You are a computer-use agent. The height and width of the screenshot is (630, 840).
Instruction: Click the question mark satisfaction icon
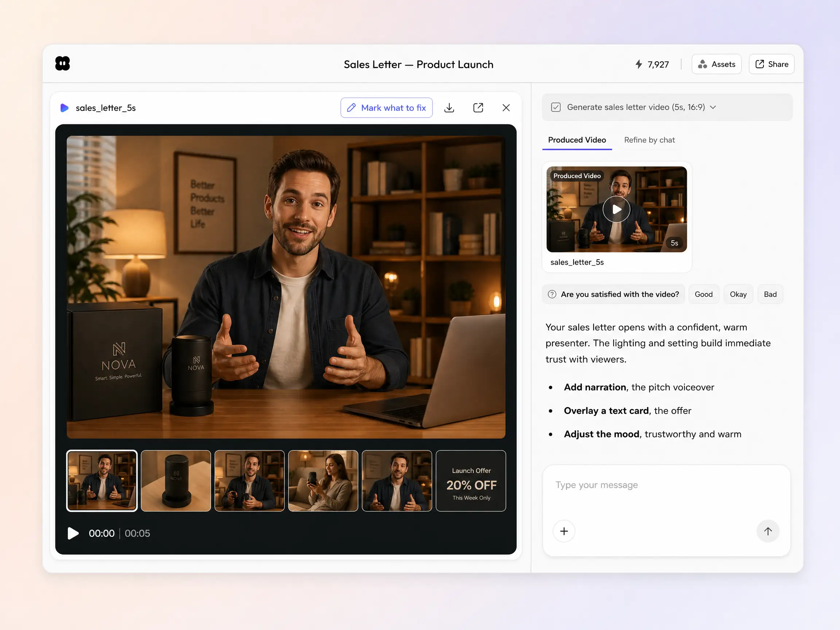pyautogui.click(x=552, y=294)
